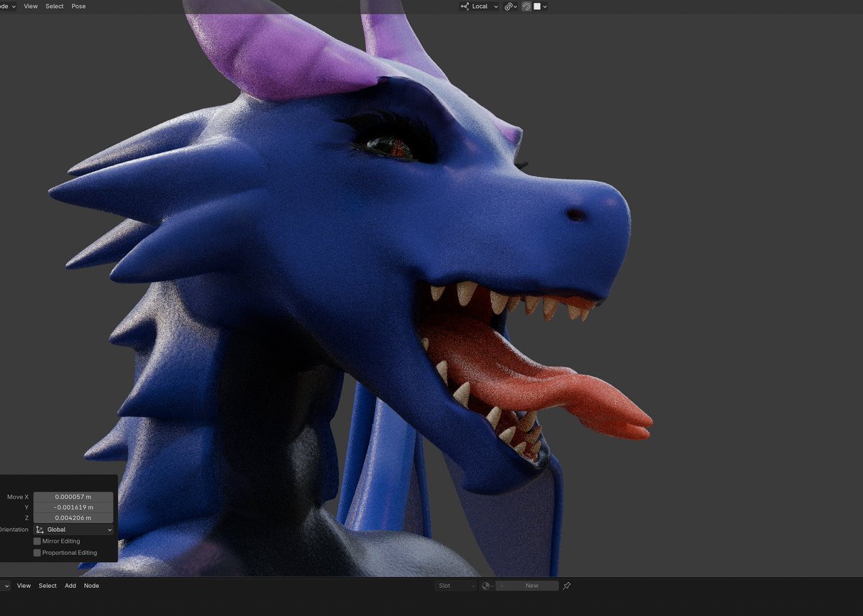Open the Select menu in viewport header

click(55, 6)
